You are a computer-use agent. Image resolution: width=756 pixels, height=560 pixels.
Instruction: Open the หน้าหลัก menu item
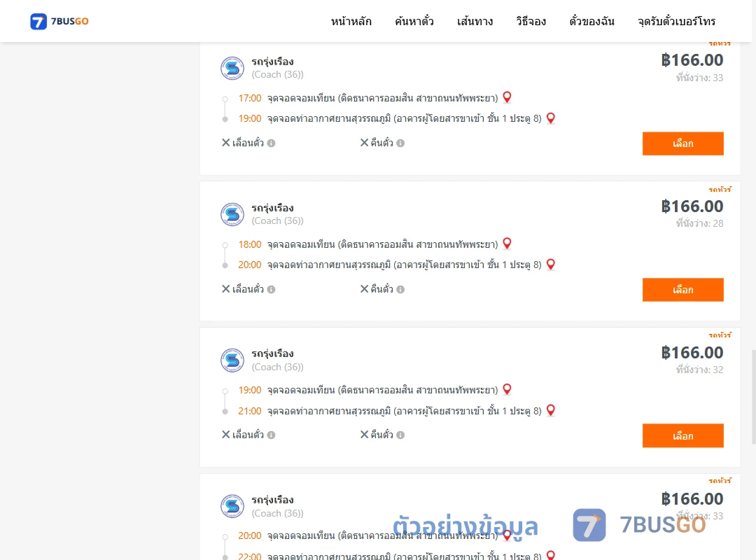pos(351,21)
